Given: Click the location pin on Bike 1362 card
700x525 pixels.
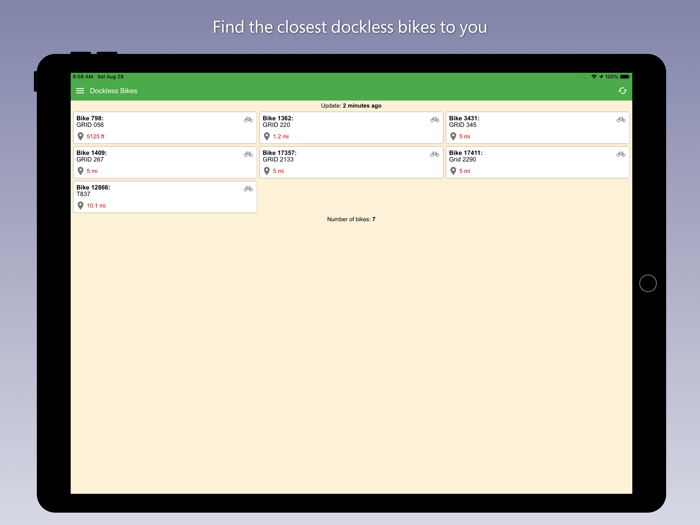Looking at the screenshot, I should click(x=267, y=136).
